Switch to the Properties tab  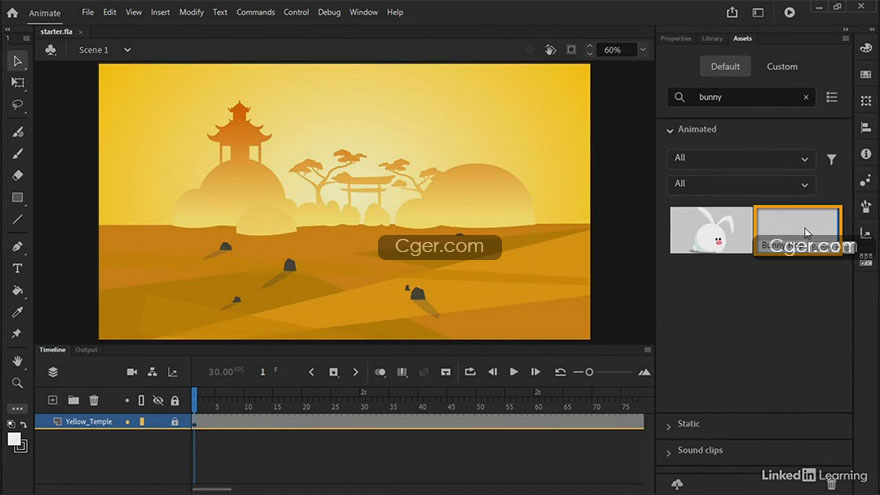[676, 38]
